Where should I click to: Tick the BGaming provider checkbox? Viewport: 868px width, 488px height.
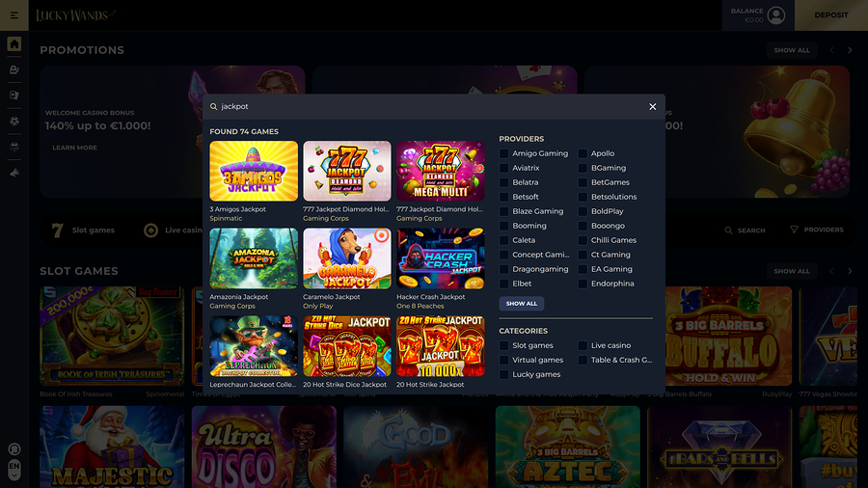[583, 168]
